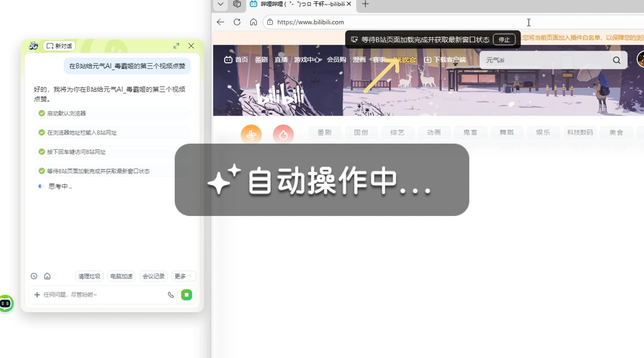Expand the assistant panel to fullscreen
Screen dimensions: 644x358
click(176, 46)
